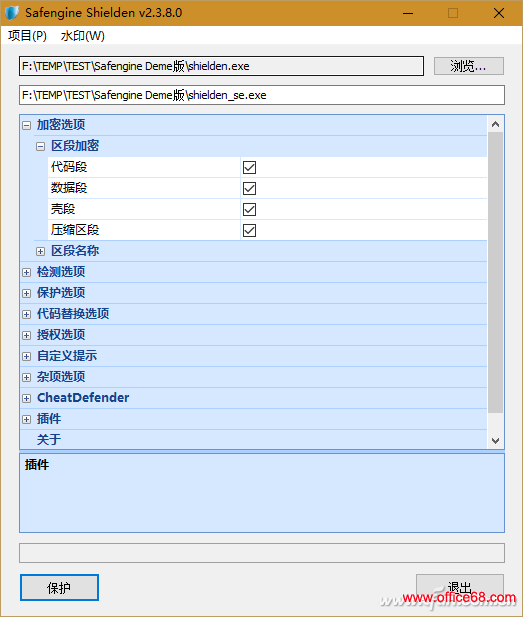Open the 项目(P) menu
Screen dimensions: 523x617
[27, 36]
